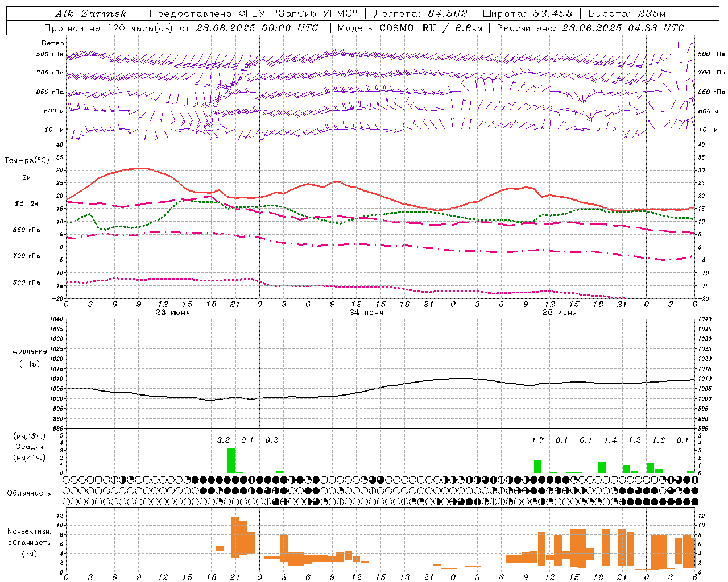Click the 1.4 precipitation amount value
The image size is (728, 582).
610,440
